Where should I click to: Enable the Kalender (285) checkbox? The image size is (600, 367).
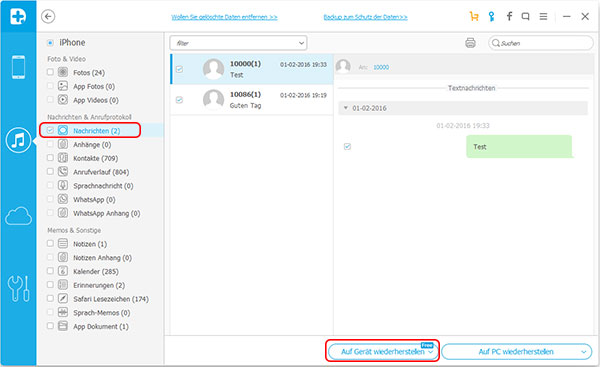pyautogui.click(x=50, y=271)
